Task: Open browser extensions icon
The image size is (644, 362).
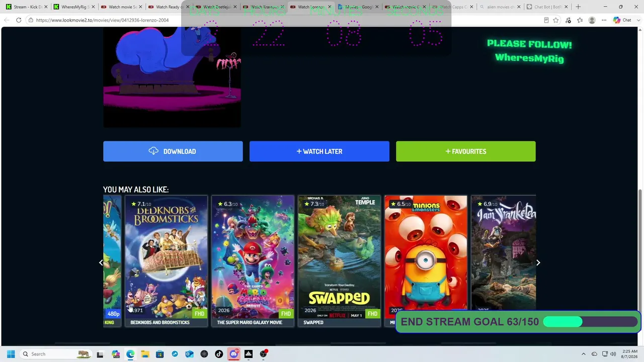Action: [x=568, y=20]
